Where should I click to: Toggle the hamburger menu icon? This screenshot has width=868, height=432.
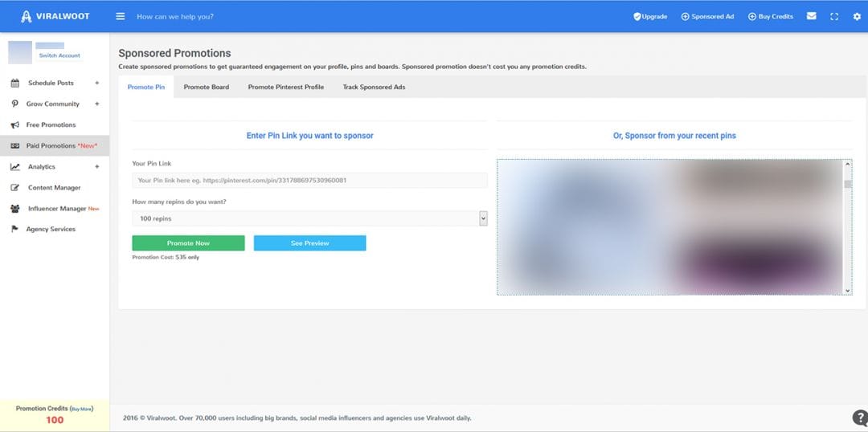click(x=120, y=16)
